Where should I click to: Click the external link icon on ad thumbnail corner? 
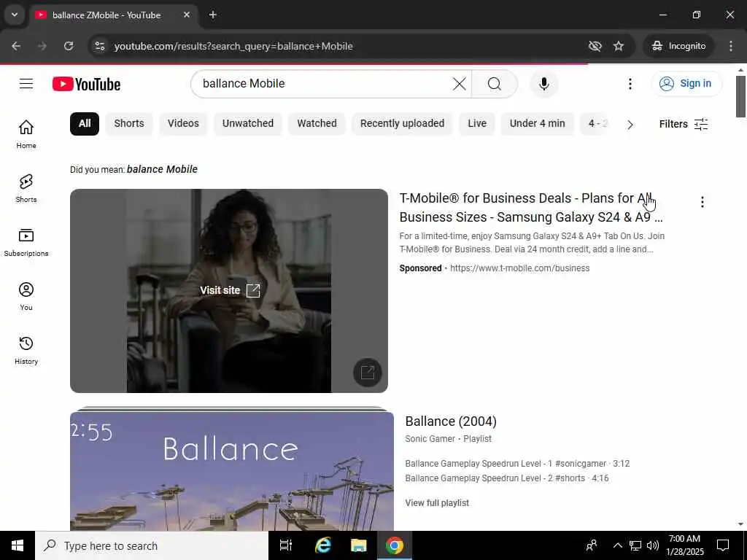pyautogui.click(x=368, y=373)
